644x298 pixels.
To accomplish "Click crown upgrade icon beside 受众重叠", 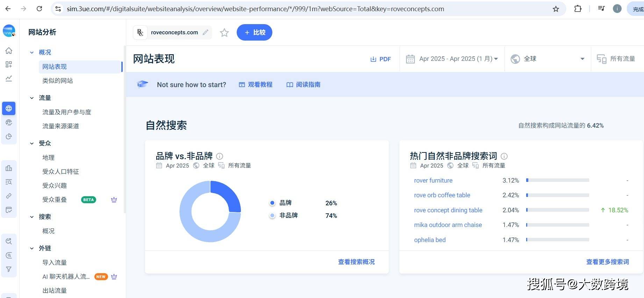I will pyautogui.click(x=114, y=200).
